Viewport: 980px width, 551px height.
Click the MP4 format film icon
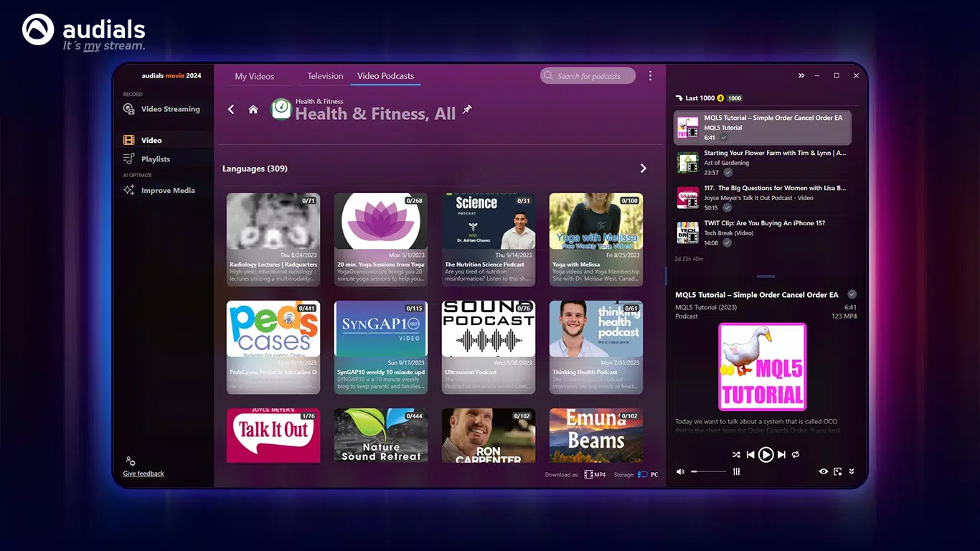588,475
